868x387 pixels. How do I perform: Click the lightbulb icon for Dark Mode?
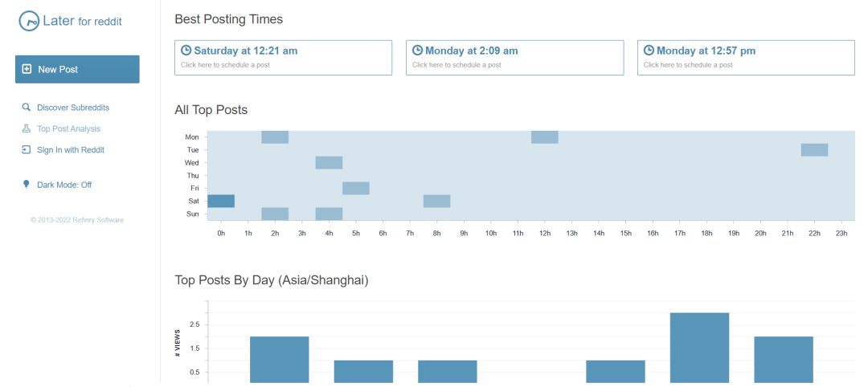pos(26,185)
